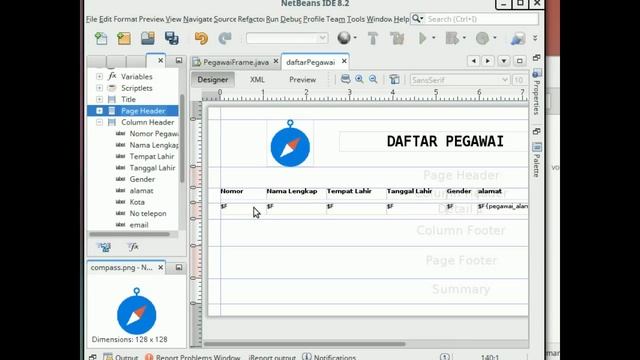Click the Run Project play icon
This screenshot has height=360, width=640.
click(422, 38)
